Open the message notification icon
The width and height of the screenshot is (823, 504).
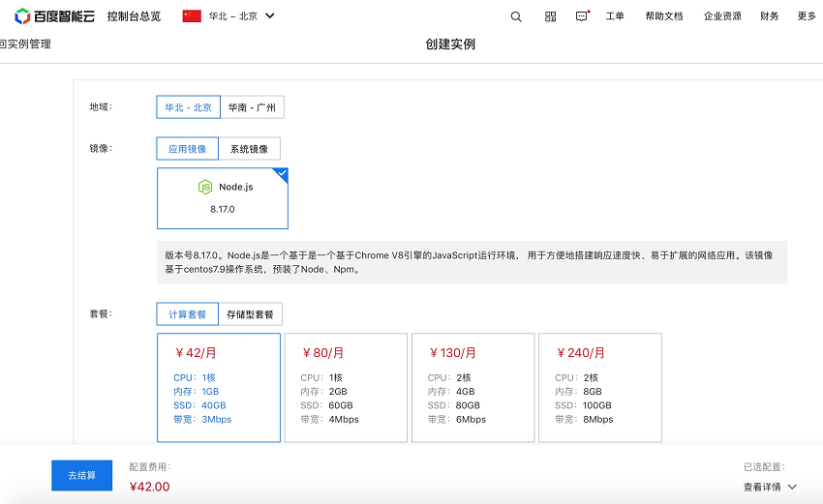coord(582,16)
